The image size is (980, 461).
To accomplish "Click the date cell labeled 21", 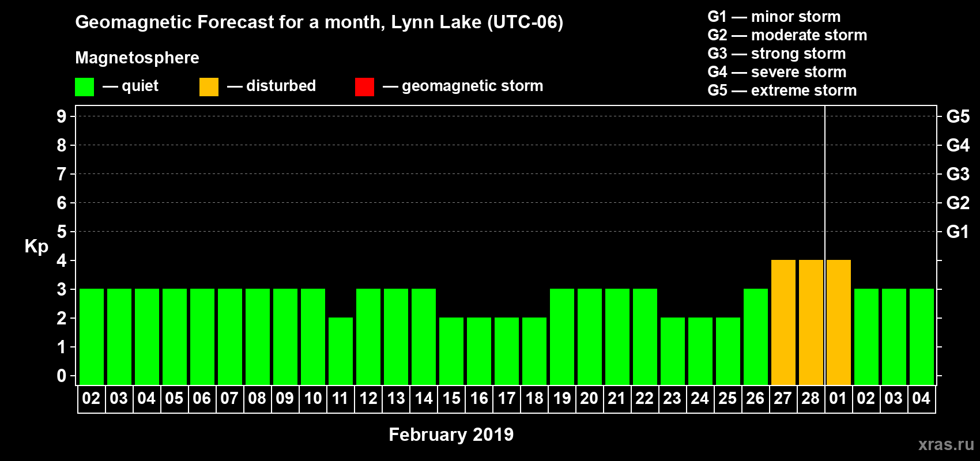I will click(x=617, y=399).
